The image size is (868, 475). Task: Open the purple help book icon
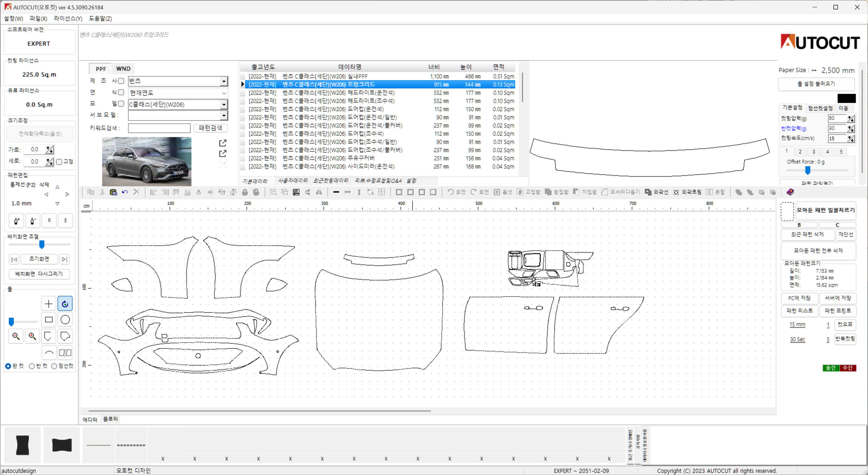pos(791,192)
